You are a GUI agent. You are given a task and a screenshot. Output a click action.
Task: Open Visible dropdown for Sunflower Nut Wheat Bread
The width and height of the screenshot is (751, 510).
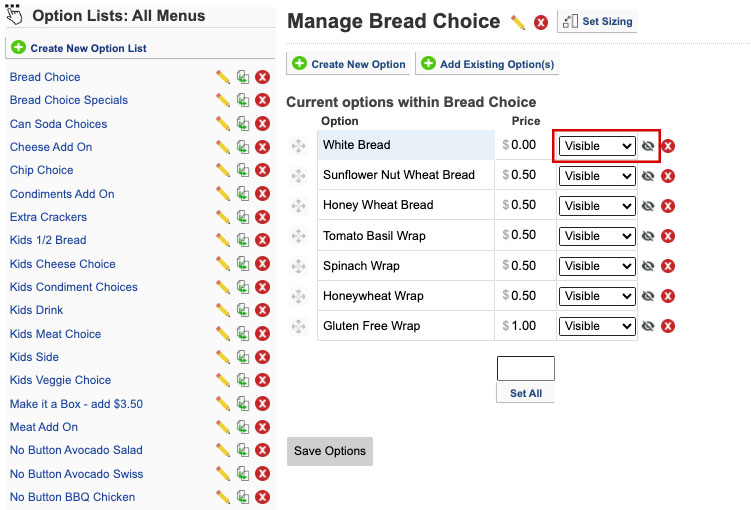(x=597, y=176)
